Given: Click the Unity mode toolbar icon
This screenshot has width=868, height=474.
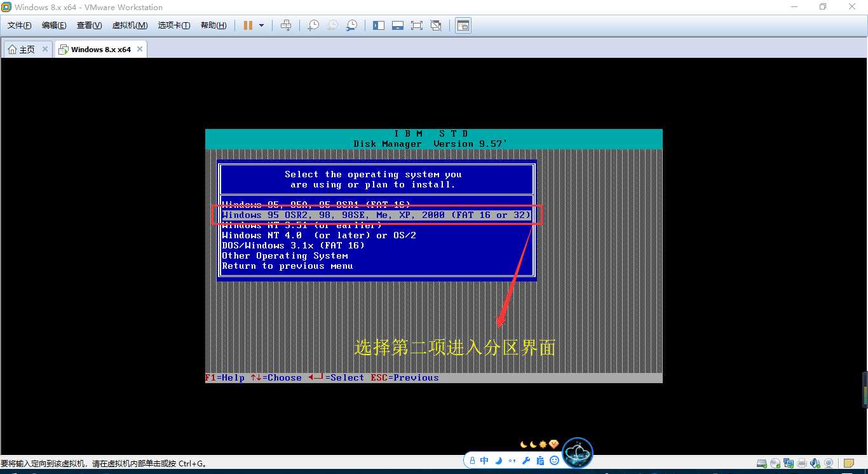Looking at the screenshot, I should (436, 25).
